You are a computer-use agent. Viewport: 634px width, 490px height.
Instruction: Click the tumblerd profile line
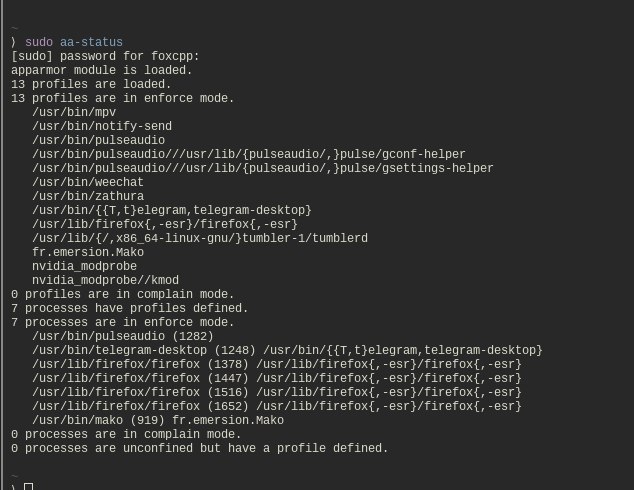tap(200, 238)
